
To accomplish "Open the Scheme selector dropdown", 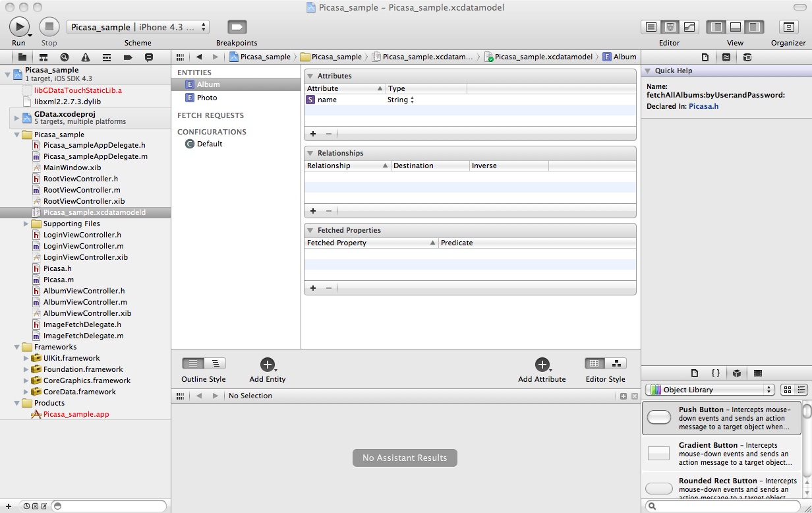I will coord(138,27).
